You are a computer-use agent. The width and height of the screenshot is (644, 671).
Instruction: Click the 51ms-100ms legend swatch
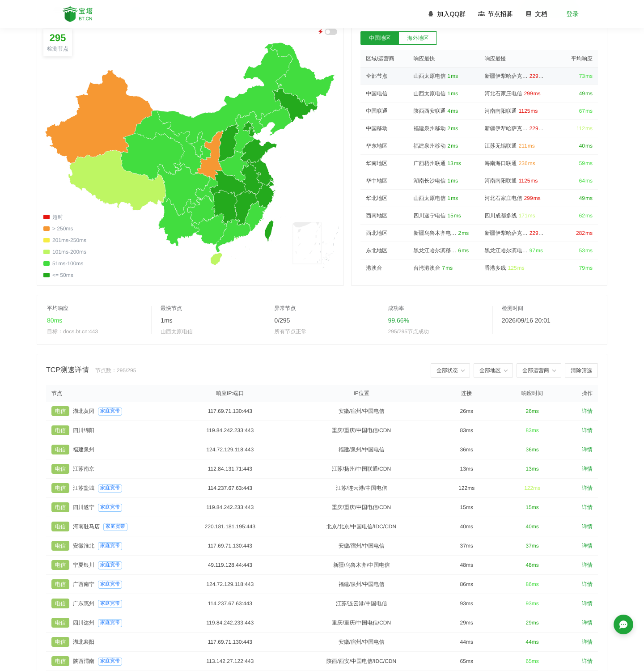47,263
